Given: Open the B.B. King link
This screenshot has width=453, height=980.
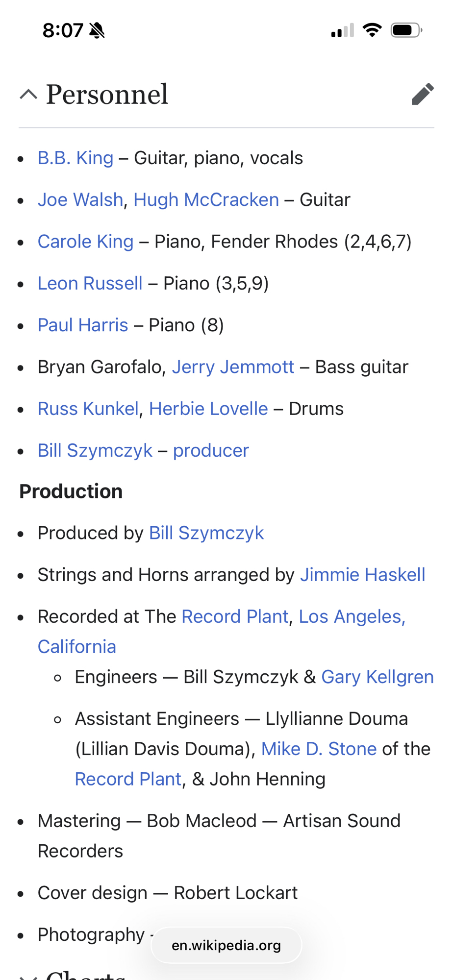Looking at the screenshot, I should click(75, 158).
